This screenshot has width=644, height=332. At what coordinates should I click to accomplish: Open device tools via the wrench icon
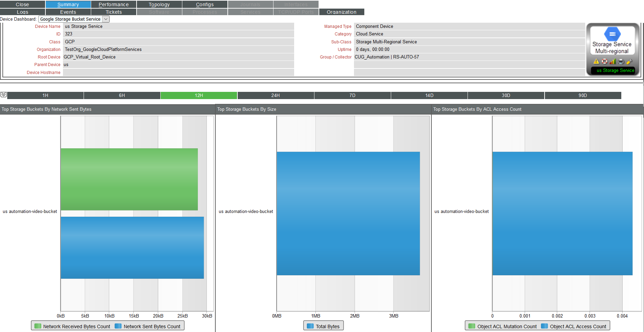629,61
